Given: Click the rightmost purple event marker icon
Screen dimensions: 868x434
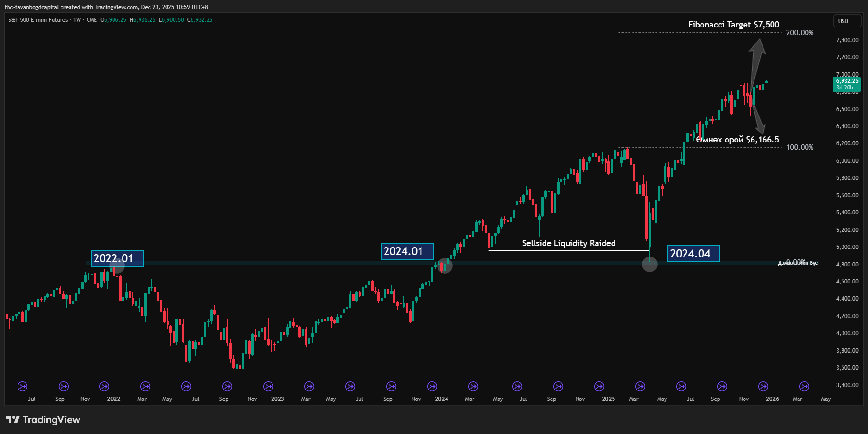Looking at the screenshot, I should click(804, 387).
